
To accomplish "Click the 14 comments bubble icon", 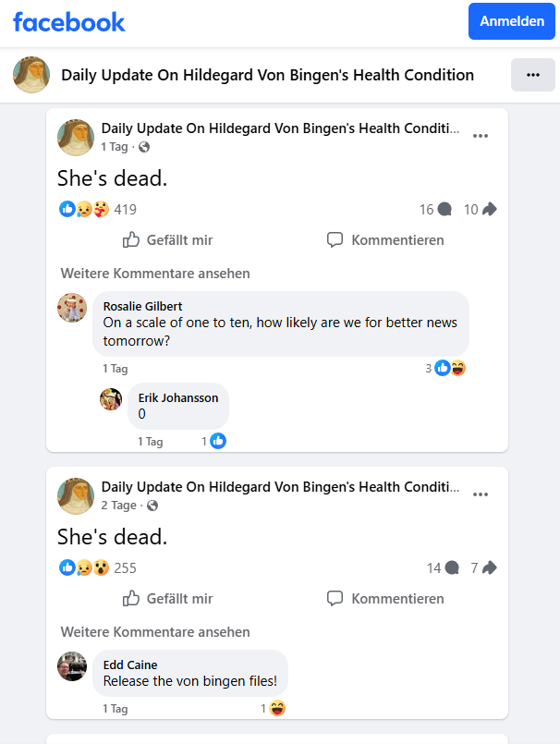I will pos(452,568).
